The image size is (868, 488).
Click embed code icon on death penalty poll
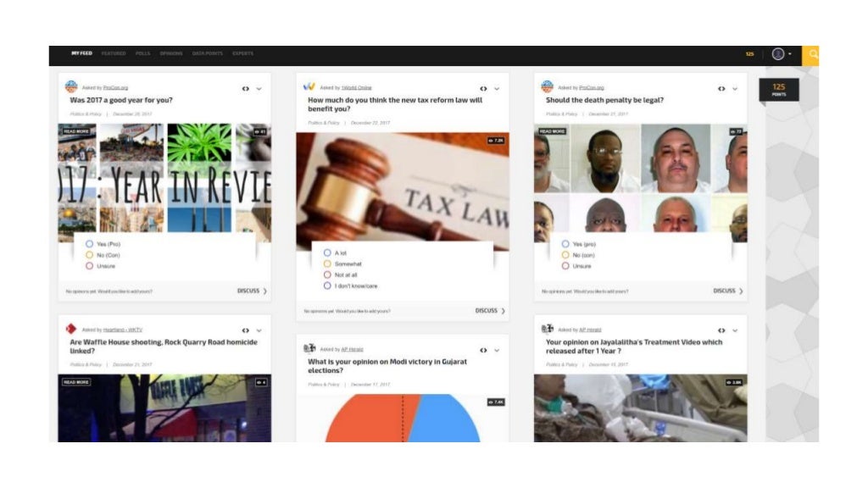[x=721, y=88]
